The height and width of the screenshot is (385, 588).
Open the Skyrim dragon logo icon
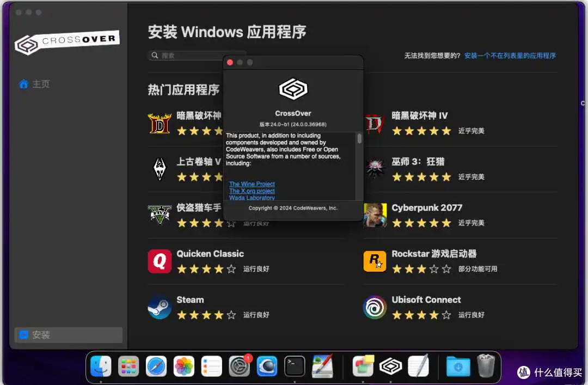[x=160, y=169]
